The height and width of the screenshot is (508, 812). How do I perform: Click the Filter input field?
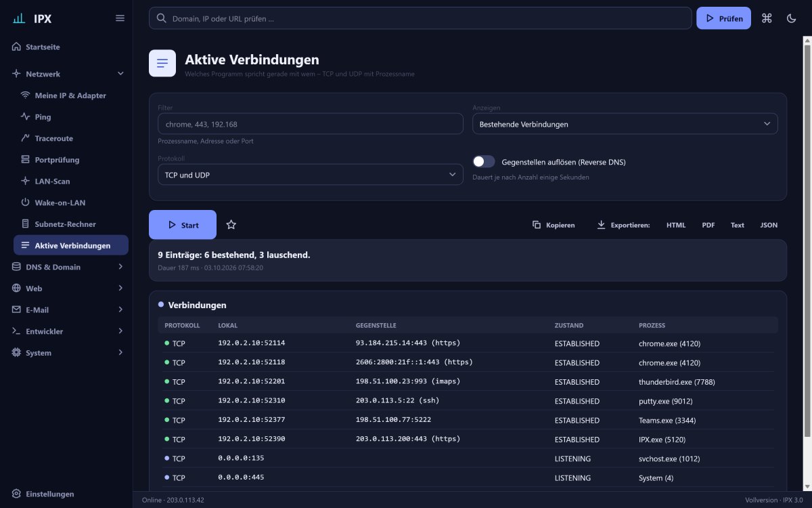click(310, 124)
